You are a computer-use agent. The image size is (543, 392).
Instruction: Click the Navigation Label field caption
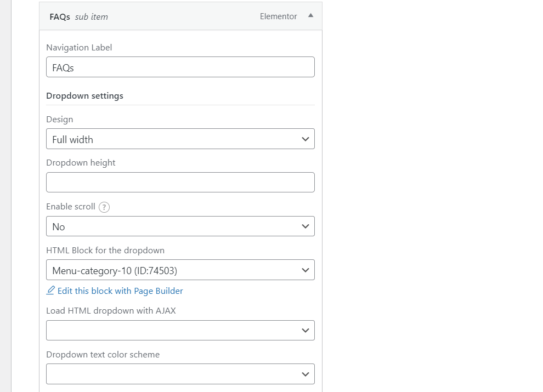(x=79, y=48)
